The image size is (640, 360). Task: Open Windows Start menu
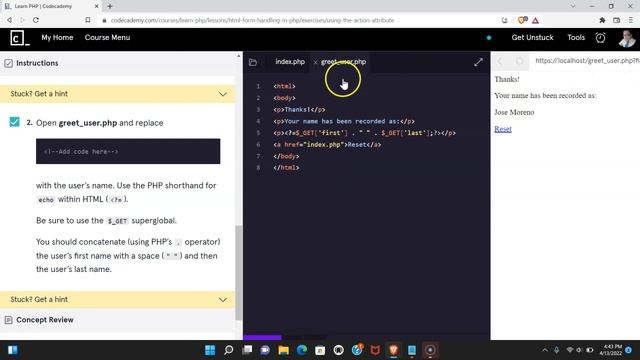click(x=210, y=350)
